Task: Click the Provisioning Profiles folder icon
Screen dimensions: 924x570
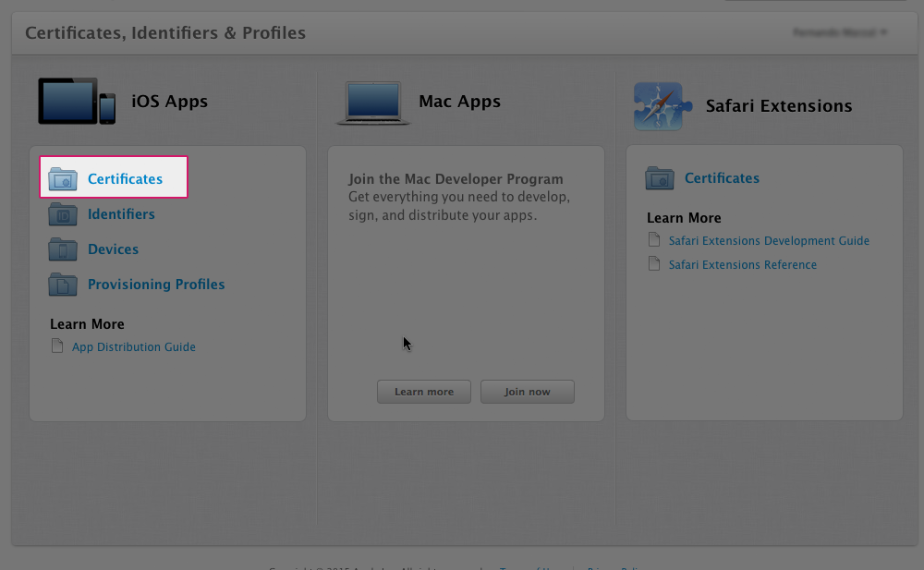Action: (x=63, y=285)
